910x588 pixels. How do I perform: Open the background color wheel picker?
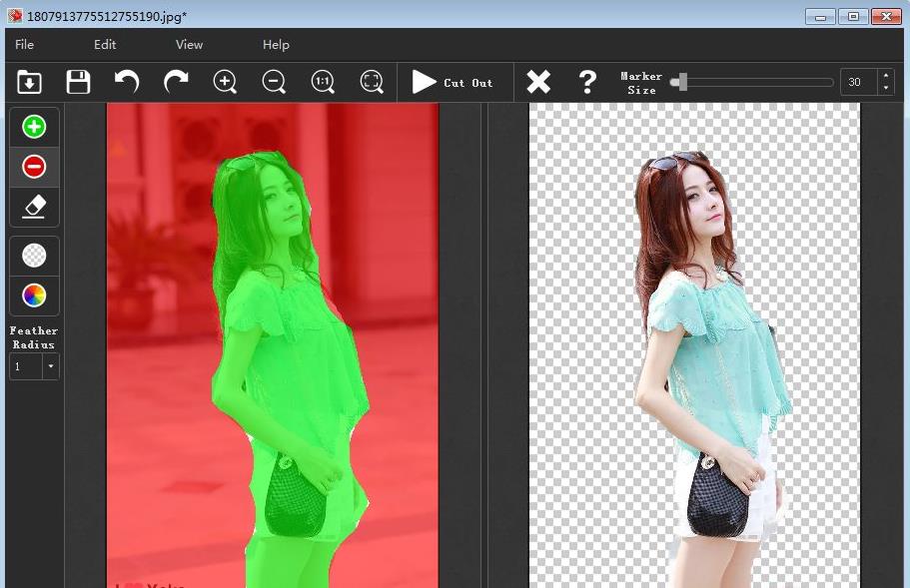[34, 295]
